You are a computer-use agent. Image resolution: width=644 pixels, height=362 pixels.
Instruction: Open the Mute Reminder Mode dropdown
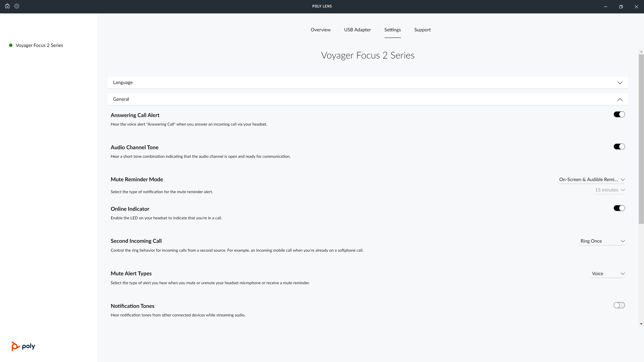click(591, 180)
